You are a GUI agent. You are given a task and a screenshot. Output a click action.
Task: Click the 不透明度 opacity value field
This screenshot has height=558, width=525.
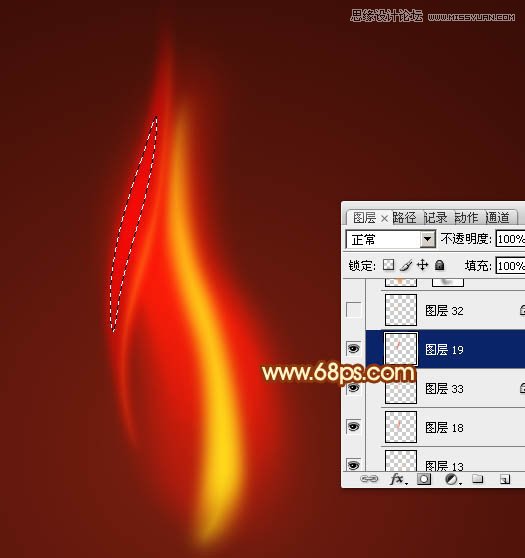point(510,239)
